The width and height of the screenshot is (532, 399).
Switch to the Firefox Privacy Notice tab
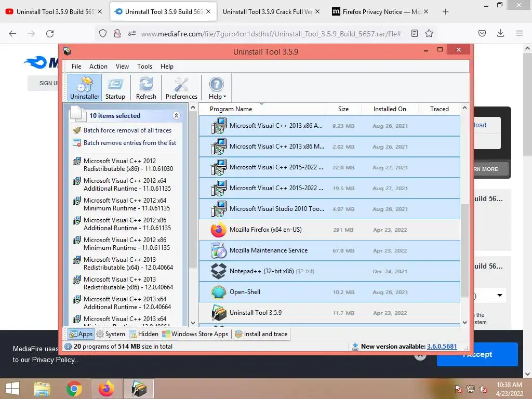point(380,12)
